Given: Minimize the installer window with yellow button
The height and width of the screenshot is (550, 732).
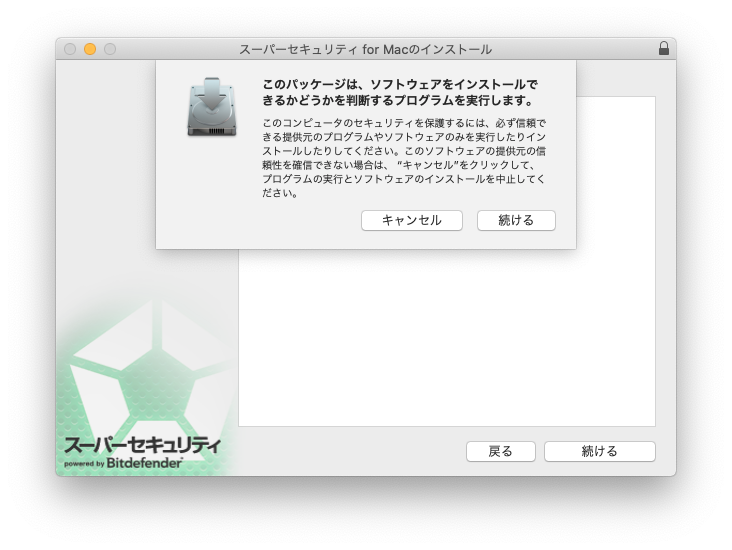Looking at the screenshot, I should (90, 49).
